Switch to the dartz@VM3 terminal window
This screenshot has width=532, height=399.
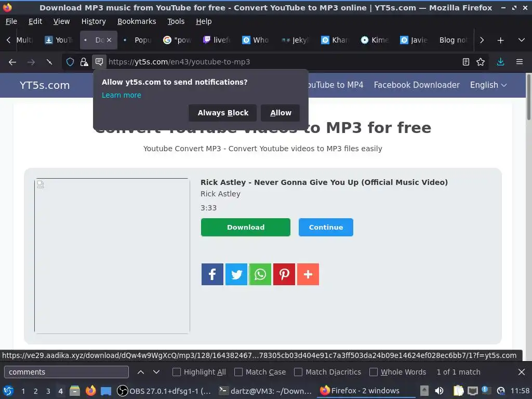pos(265,391)
